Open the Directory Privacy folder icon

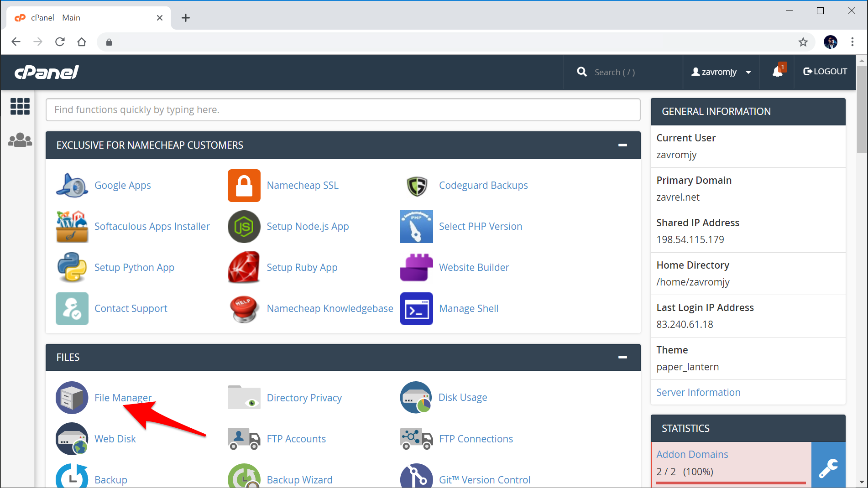244,398
